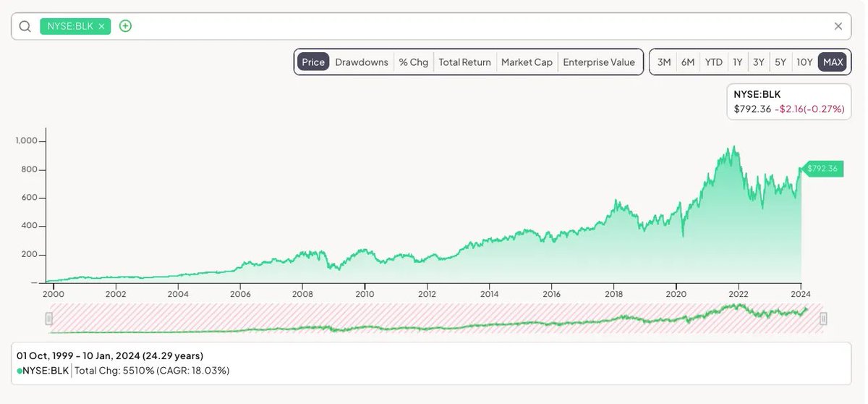The image size is (868, 404).
Task: Click the right range slider handle
Action: 823,319
